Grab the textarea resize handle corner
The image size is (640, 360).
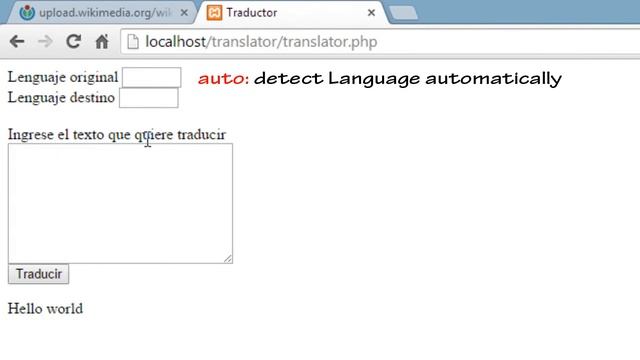coord(228,259)
